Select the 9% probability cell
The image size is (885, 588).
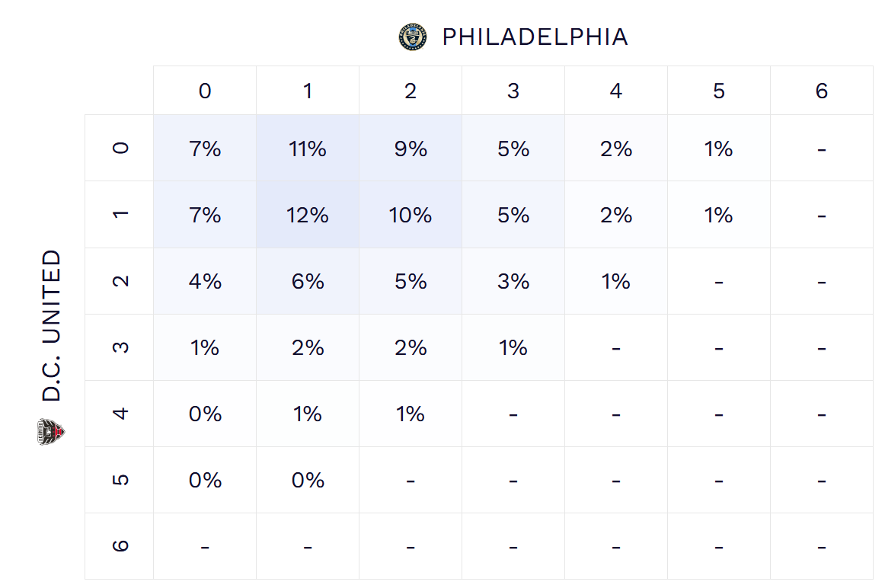click(411, 149)
